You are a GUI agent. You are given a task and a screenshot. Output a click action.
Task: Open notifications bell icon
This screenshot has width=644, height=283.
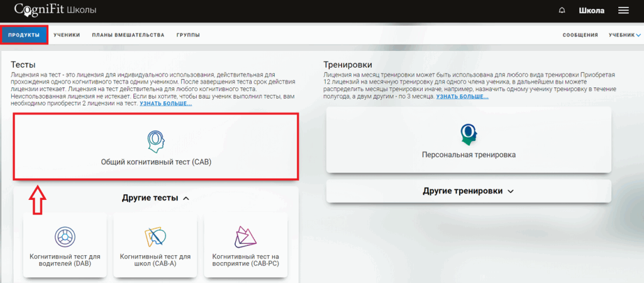coord(562,11)
